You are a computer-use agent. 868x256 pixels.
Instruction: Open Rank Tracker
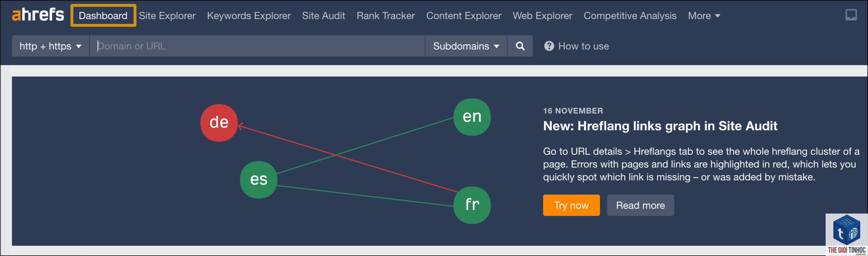click(386, 16)
